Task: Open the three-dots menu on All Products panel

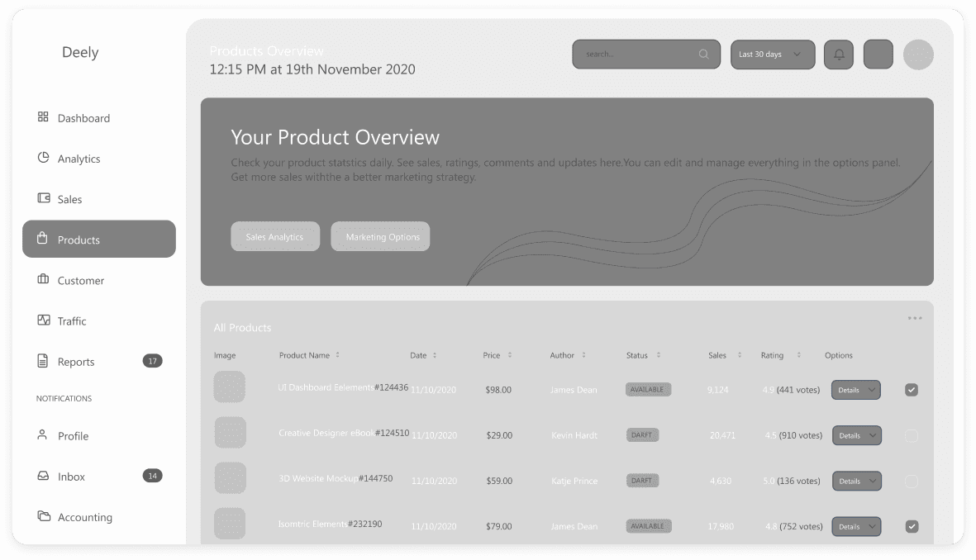Action: (915, 317)
